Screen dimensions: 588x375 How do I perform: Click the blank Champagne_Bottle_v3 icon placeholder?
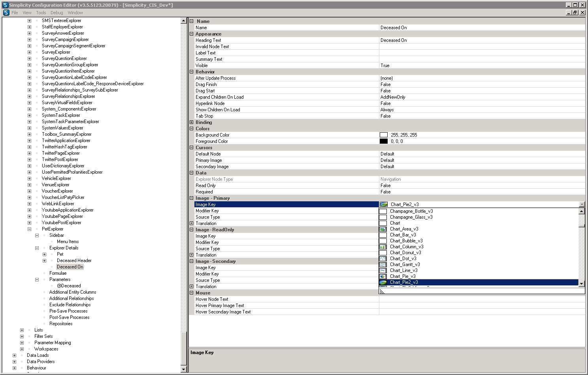coord(383,211)
